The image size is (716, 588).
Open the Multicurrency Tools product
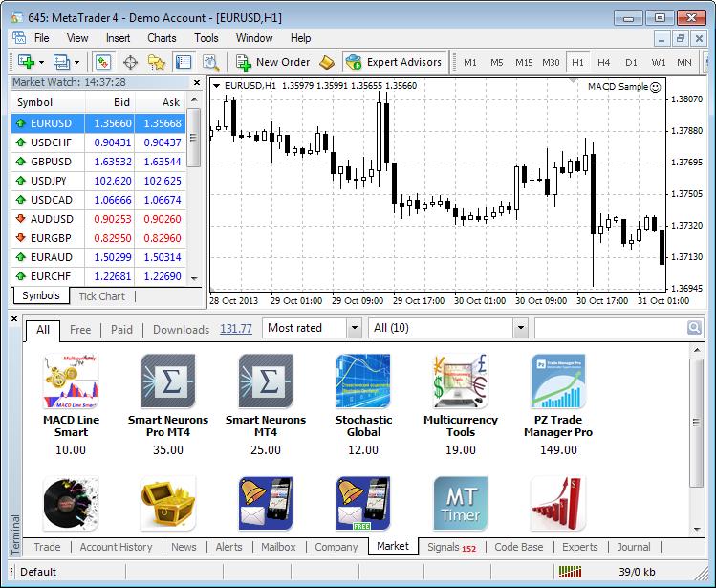click(461, 404)
